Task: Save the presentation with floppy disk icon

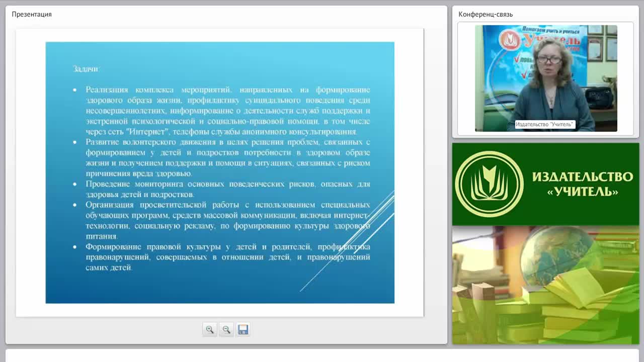Action: [x=243, y=329]
